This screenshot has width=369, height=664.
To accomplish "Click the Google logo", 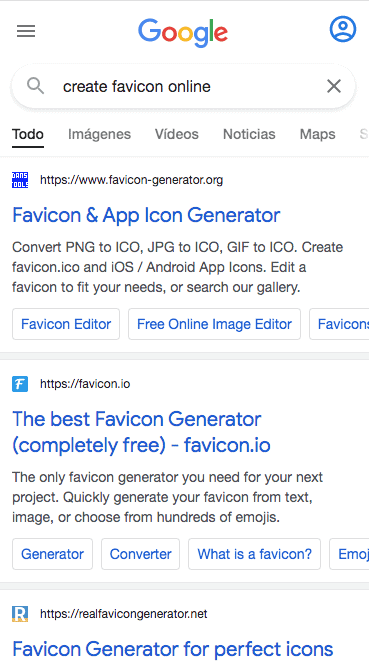I will (x=183, y=33).
